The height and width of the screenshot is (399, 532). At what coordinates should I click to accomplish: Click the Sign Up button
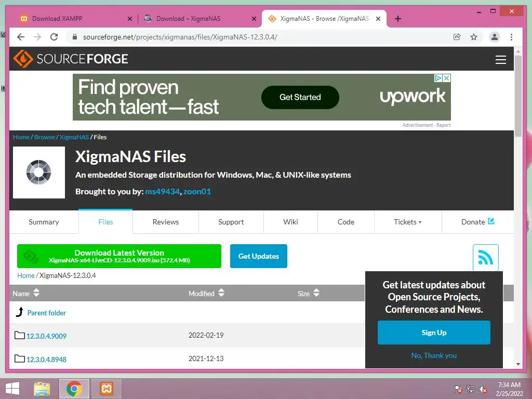[x=434, y=332]
